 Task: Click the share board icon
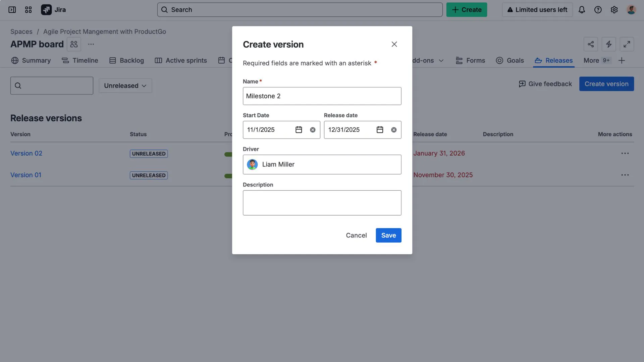[591, 44]
